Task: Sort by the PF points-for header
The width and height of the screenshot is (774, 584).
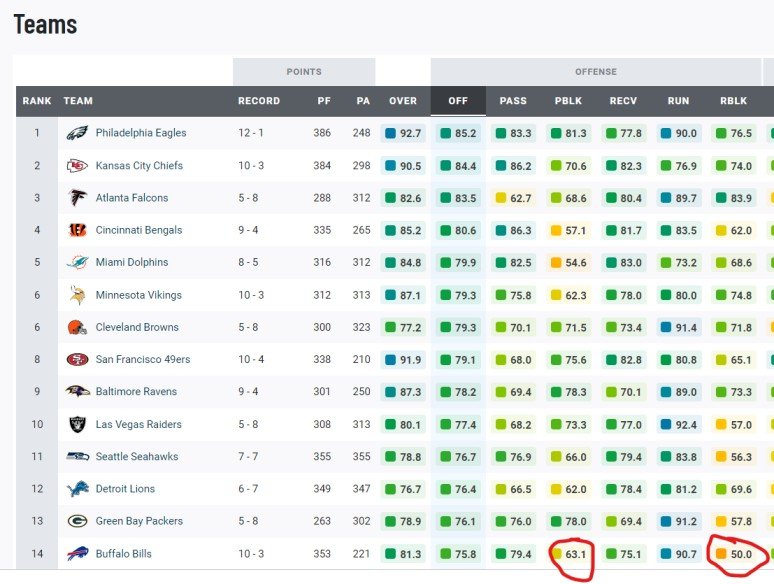Action: click(324, 101)
